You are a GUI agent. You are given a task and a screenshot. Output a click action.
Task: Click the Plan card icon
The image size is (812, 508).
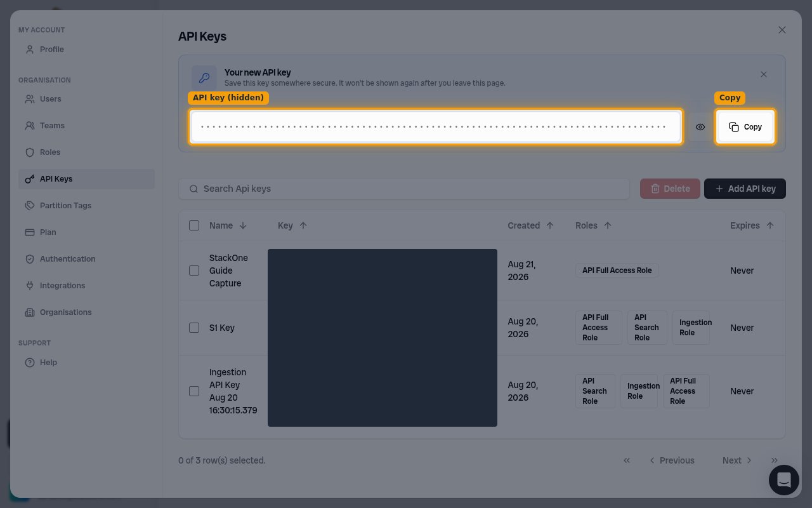pos(30,232)
